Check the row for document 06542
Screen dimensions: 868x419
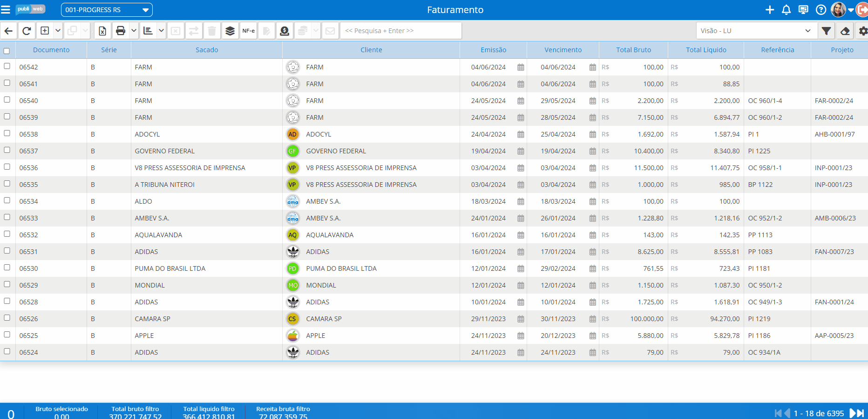[x=7, y=66]
